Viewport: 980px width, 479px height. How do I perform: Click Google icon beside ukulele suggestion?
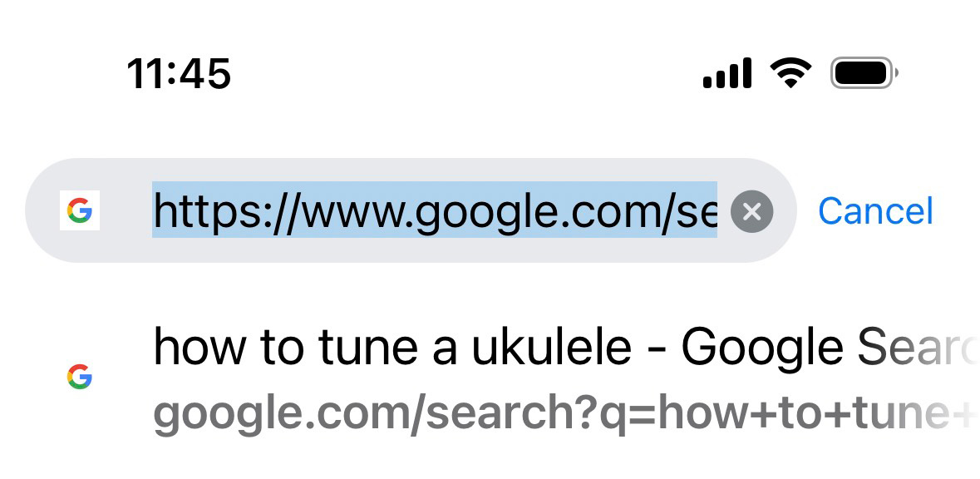click(80, 378)
